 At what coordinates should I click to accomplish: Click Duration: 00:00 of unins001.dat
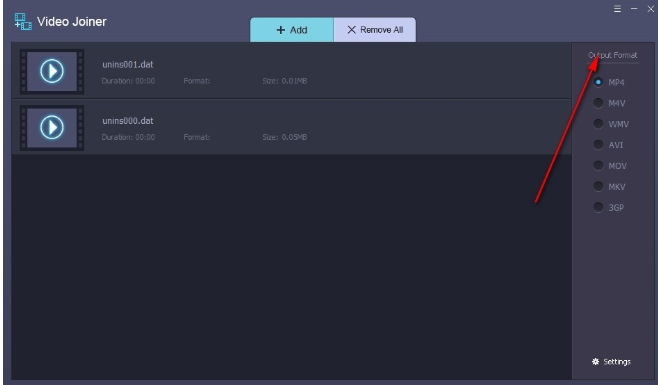click(x=128, y=81)
